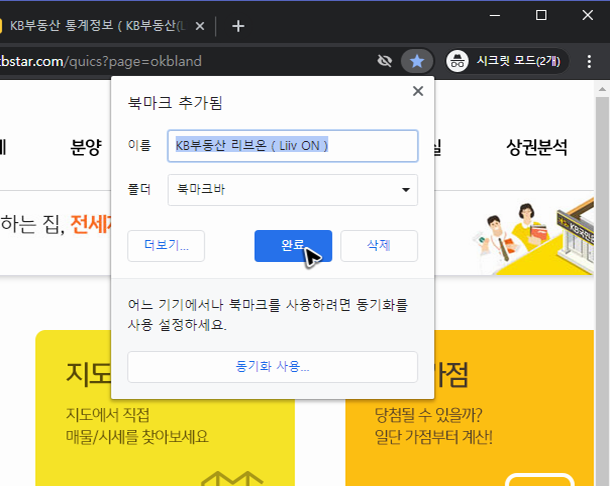Edit the bookmark name field
Screen dimensions: 610x486
(293, 146)
